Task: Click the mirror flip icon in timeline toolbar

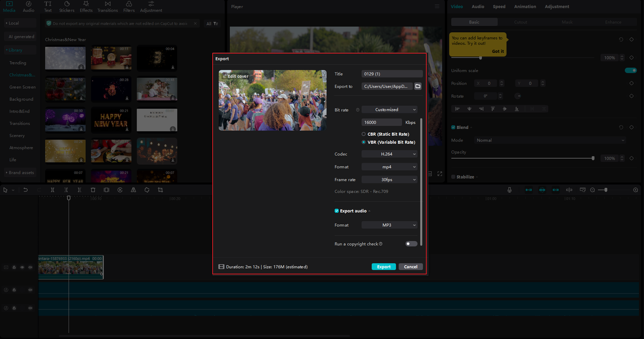Action: point(133,190)
